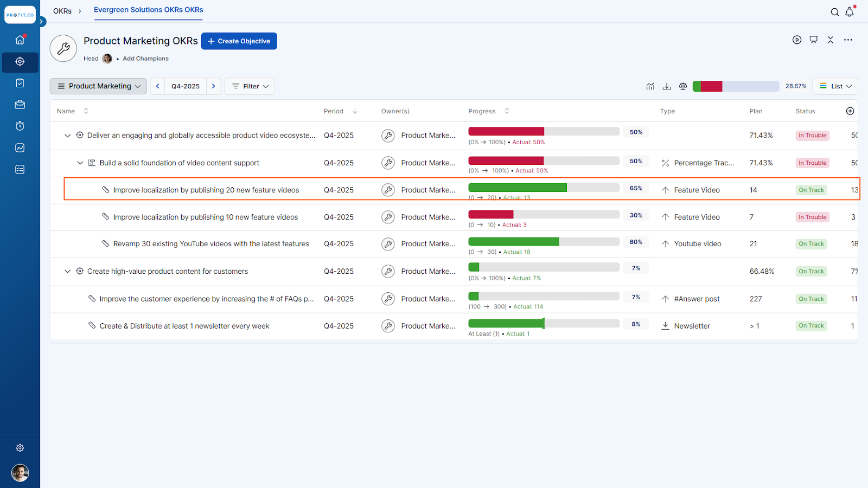Go to next period quarter
The image size is (868, 488).
214,86
